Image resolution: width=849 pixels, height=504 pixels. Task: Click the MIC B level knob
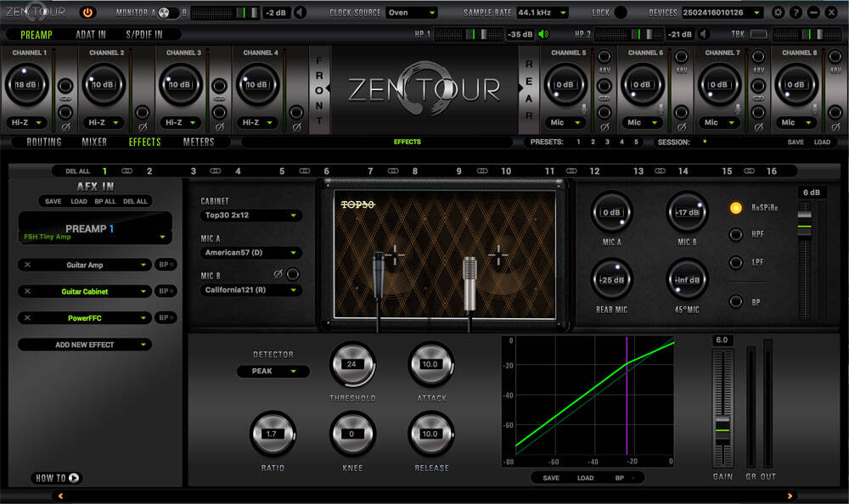pyautogui.click(x=687, y=212)
